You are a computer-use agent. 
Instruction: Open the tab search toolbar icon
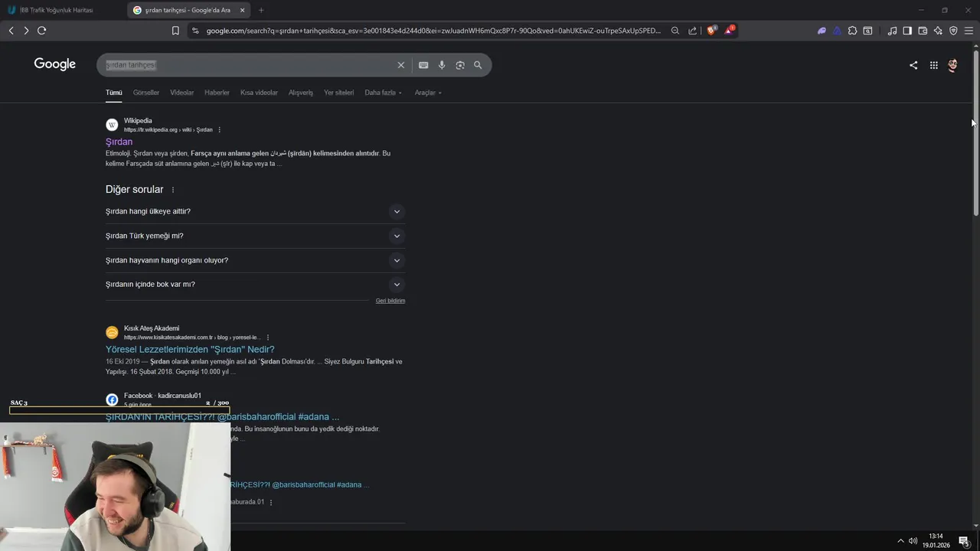867,31
